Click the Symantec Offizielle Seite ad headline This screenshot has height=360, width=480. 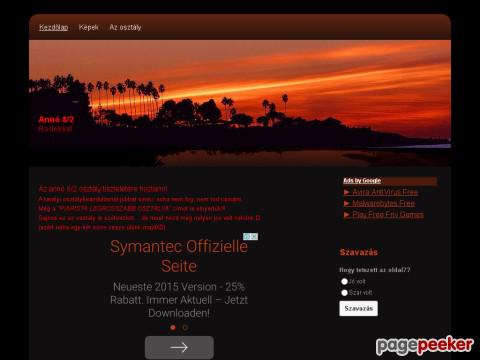click(x=179, y=256)
